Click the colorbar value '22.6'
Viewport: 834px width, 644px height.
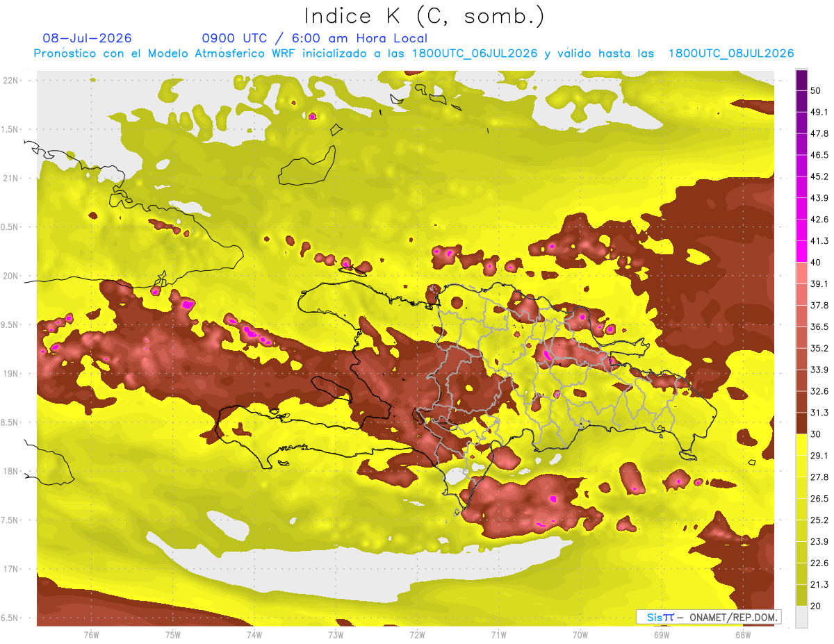[819, 563]
